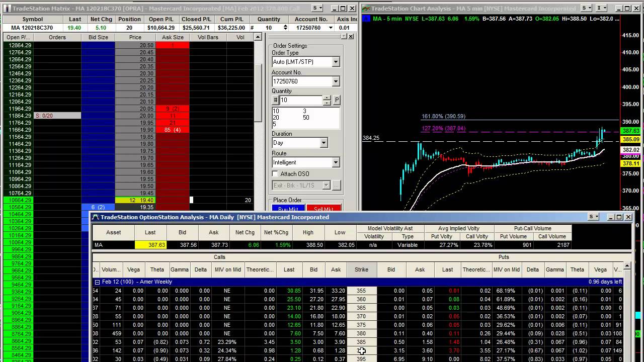Close the Order Settings panel
The height and width of the screenshot is (362, 644).
(351, 37)
